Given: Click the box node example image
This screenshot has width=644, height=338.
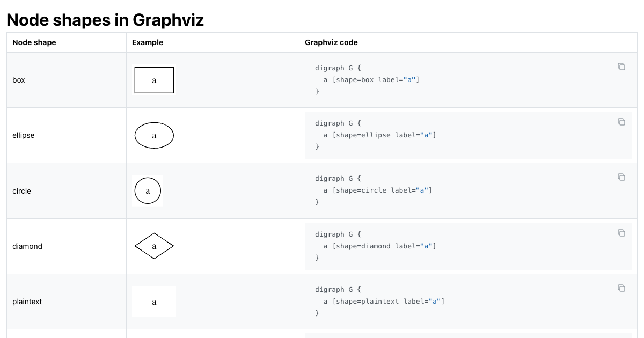Looking at the screenshot, I should pos(154,80).
